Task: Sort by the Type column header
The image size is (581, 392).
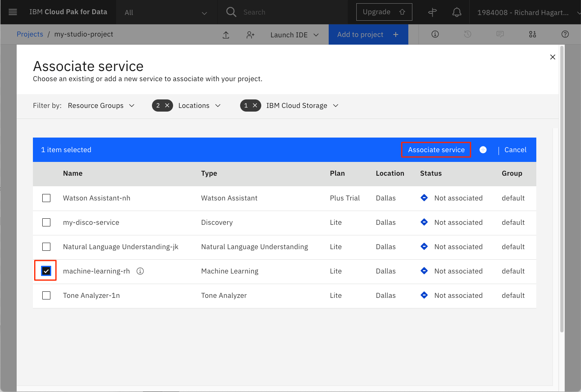Action: (209, 173)
